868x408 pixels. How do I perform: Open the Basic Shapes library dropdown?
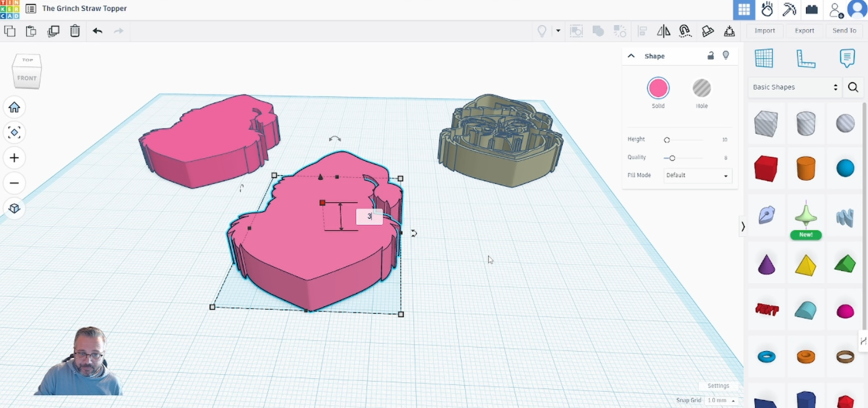click(x=794, y=87)
